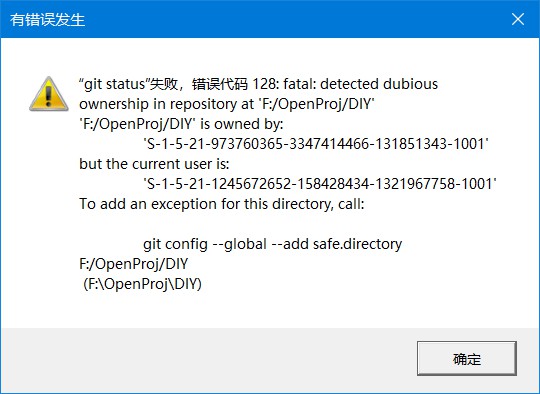Viewport: 540px width, 394px height.
Task: Click the "ownership in repository at" line
Action: point(227,104)
